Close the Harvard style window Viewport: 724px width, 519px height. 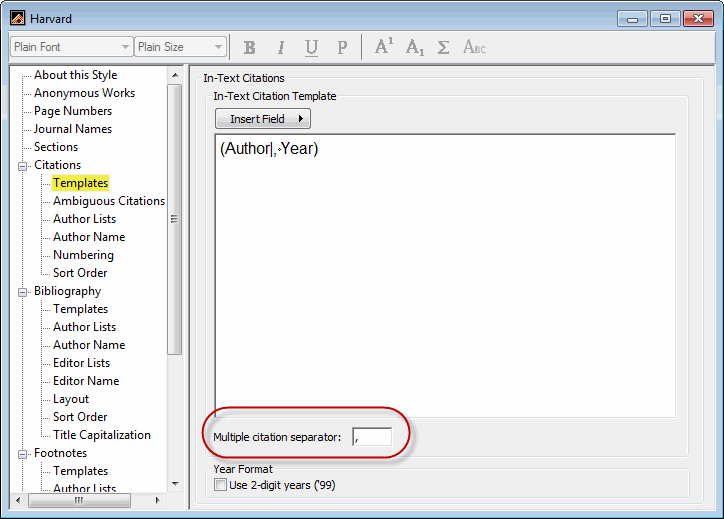[x=698, y=19]
